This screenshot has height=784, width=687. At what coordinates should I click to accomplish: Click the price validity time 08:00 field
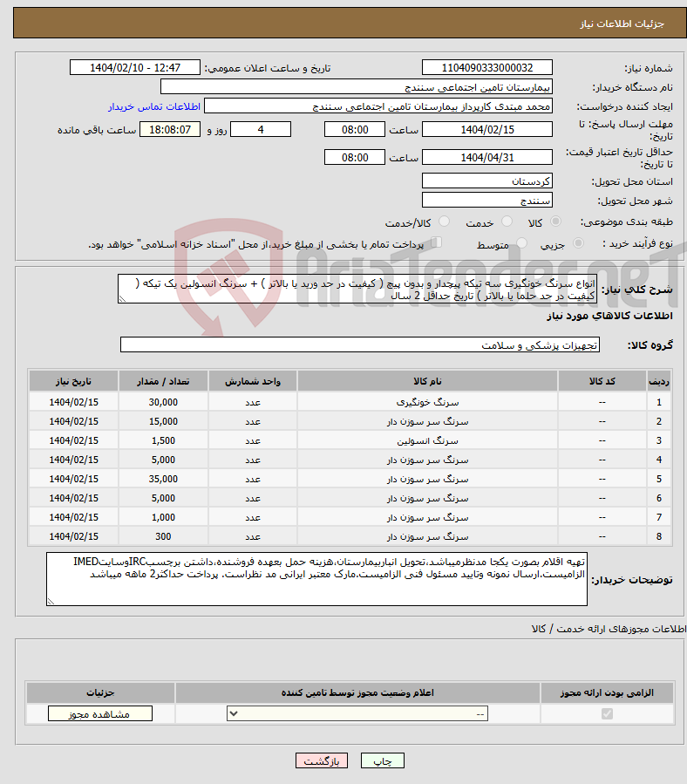tap(355, 158)
